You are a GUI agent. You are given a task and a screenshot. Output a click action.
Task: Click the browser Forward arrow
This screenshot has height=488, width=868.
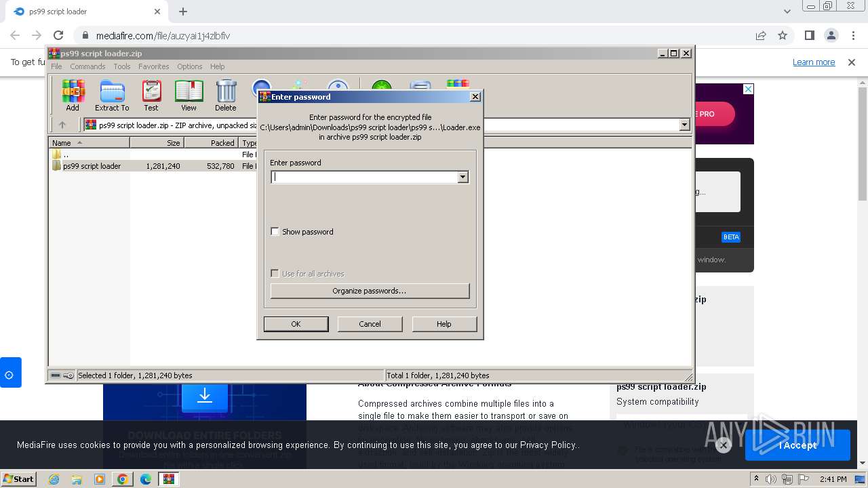(37, 35)
